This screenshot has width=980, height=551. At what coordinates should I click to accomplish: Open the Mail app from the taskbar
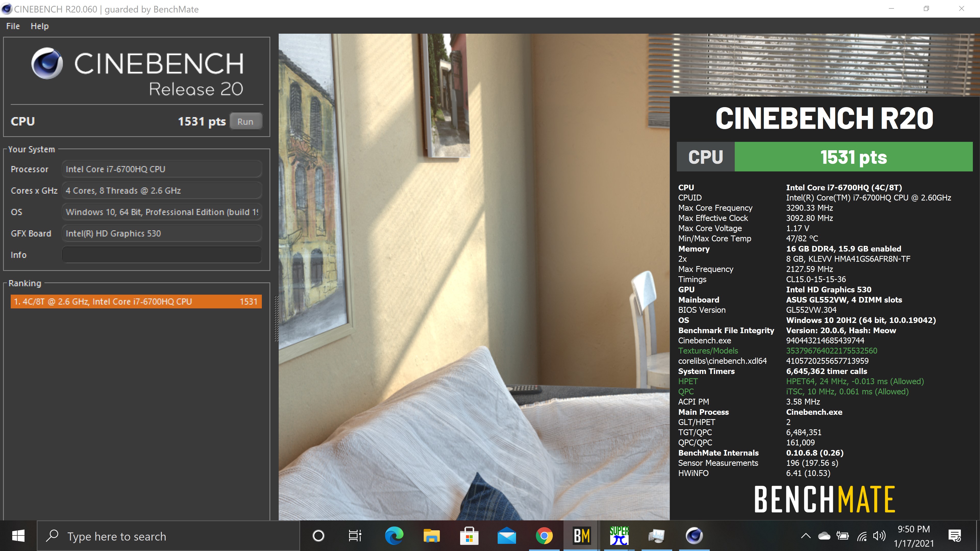pyautogui.click(x=507, y=536)
